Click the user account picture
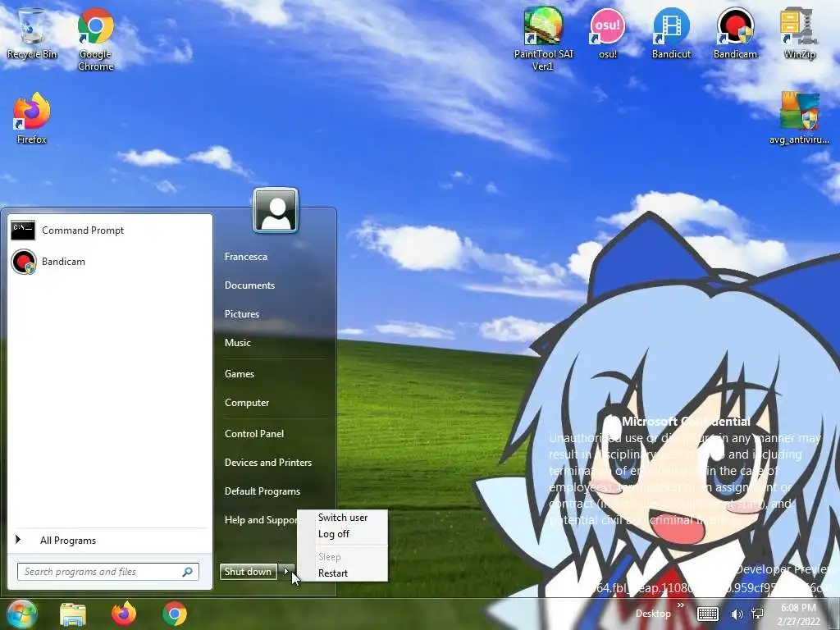Screen dimensions: 840x630 276,210
